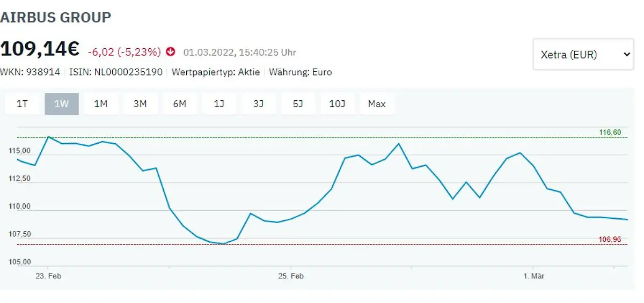The width and height of the screenshot is (644, 303).
Task: Show the 1M chart period
Action: tap(101, 104)
